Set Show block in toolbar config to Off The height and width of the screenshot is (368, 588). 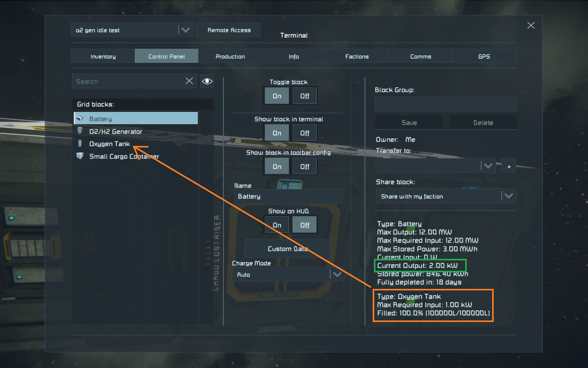[304, 167]
